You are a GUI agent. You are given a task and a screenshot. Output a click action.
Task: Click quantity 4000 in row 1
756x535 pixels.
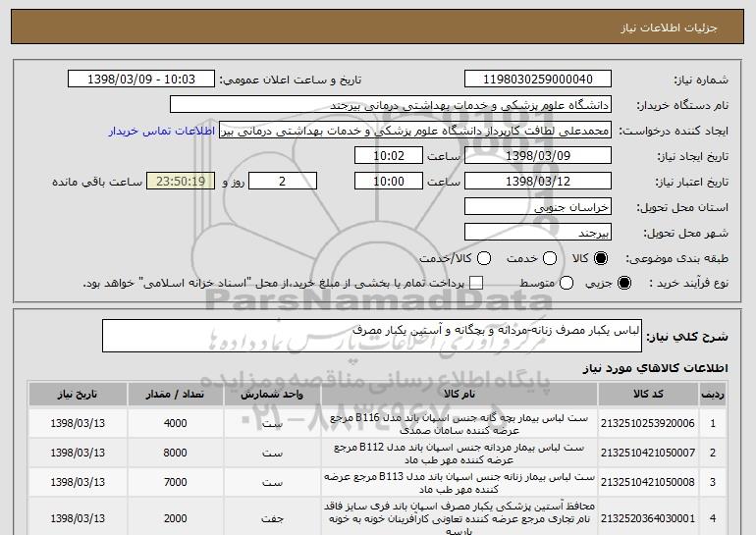[175, 424]
